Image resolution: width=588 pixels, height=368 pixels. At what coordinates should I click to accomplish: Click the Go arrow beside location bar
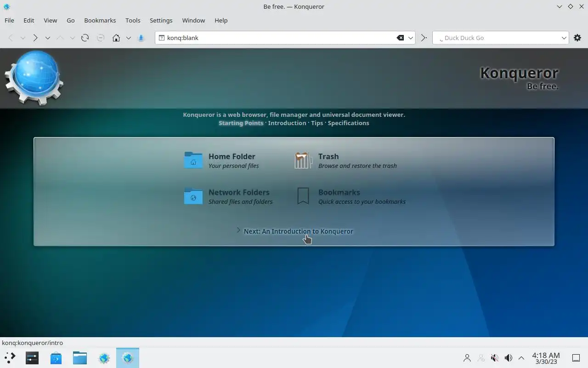(x=424, y=38)
